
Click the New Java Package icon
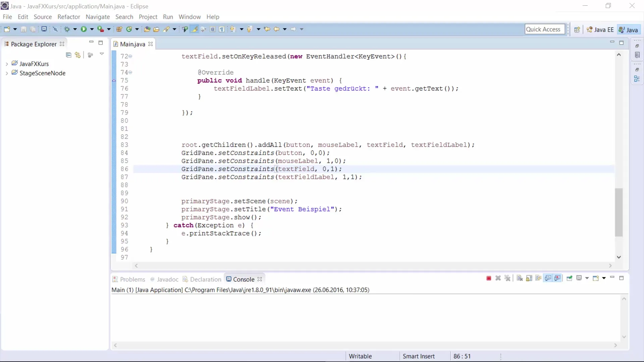tap(119, 29)
